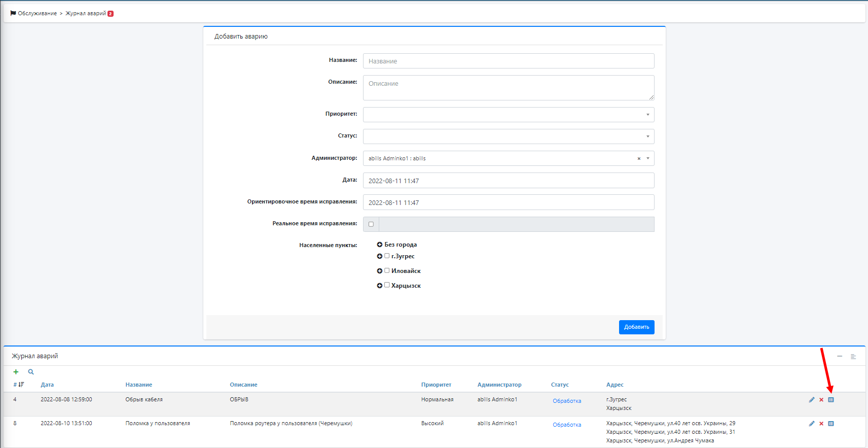Click into the 'Название' input field
The width and height of the screenshot is (868, 448).
(x=508, y=61)
